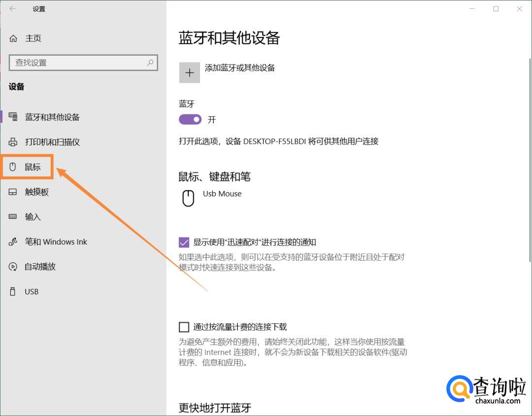Viewport: 532px width, 416px height.
Task: Click the 蓝牙和其他设备 sidebar icon
Action: (13, 117)
